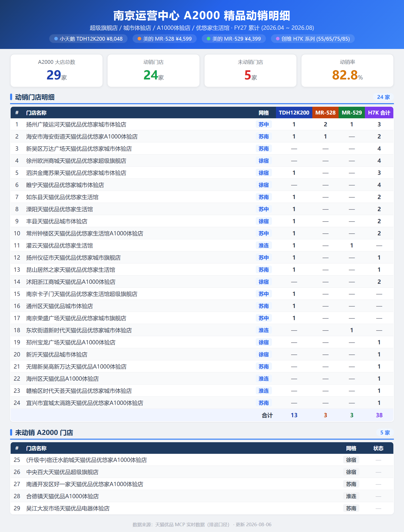
Task: Click the 24 家 count badge
Action: coord(383,97)
